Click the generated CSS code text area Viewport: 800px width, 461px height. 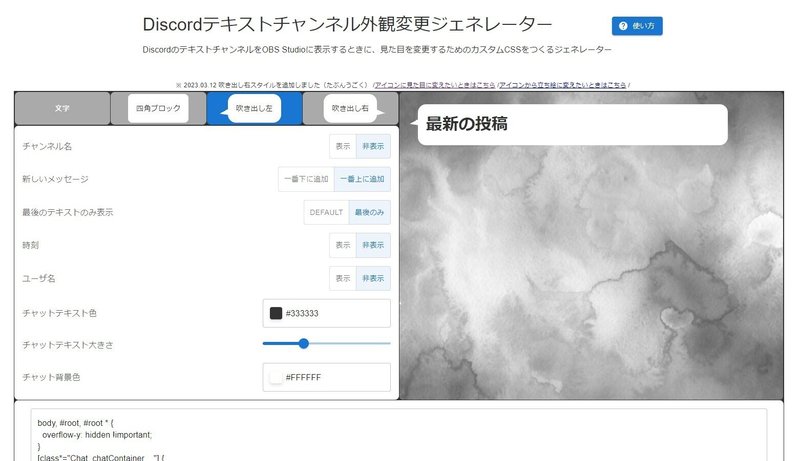(x=399, y=435)
